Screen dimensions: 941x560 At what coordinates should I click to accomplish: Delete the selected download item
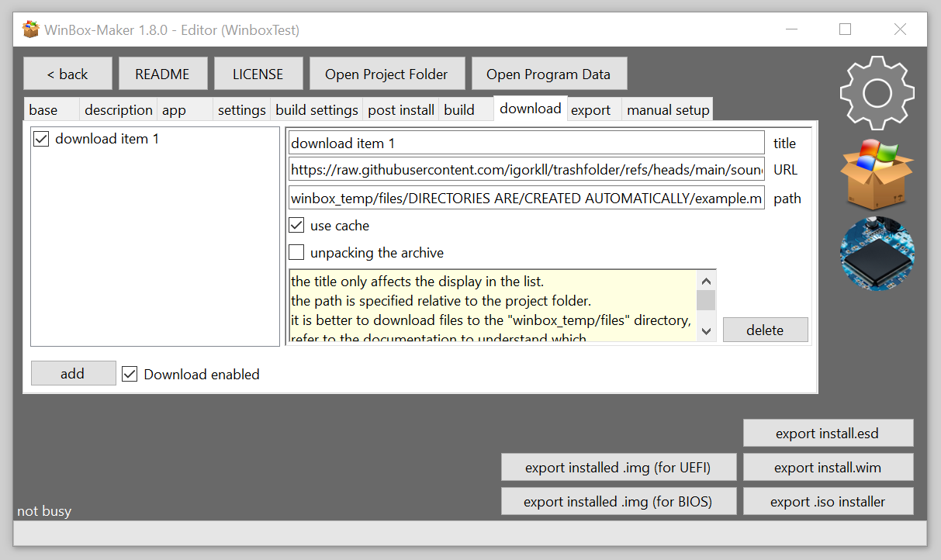click(x=766, y=330)
